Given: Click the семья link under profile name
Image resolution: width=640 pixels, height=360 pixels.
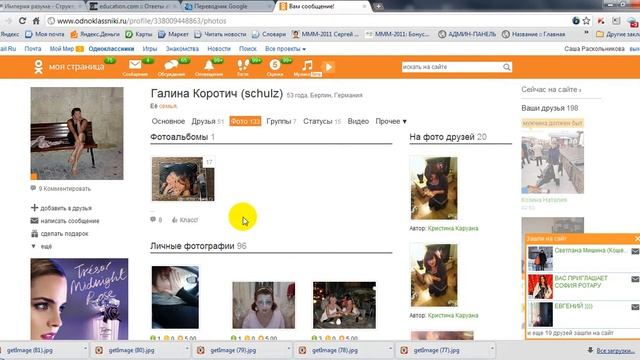Looking at the screenshot, I should (x=168, y=106).
